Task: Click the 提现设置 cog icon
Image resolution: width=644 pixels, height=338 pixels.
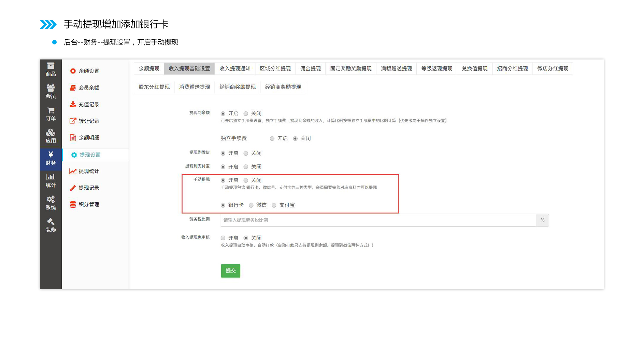Action: (74, 155)
